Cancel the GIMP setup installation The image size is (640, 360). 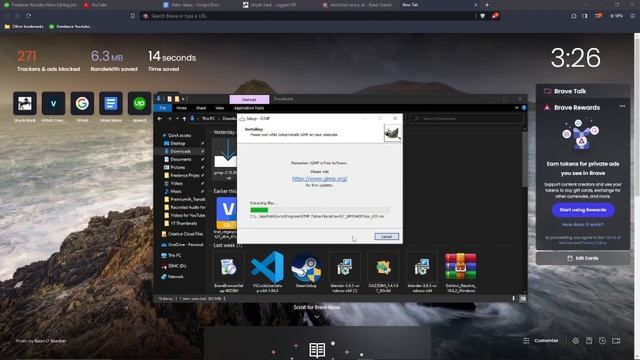(x=386, y=237)
